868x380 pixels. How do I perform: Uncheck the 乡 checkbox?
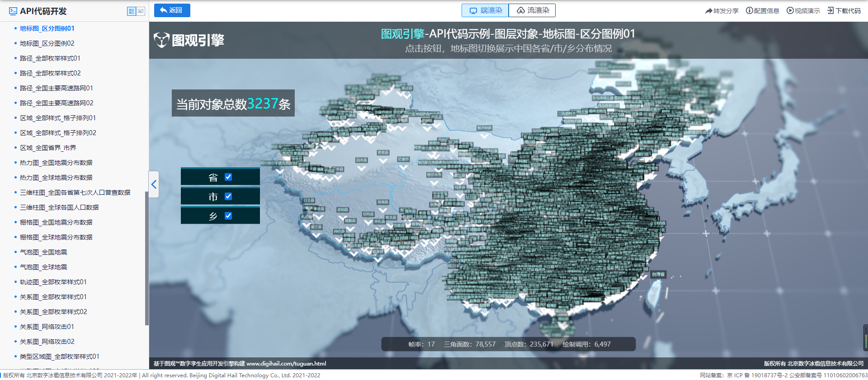228,216
